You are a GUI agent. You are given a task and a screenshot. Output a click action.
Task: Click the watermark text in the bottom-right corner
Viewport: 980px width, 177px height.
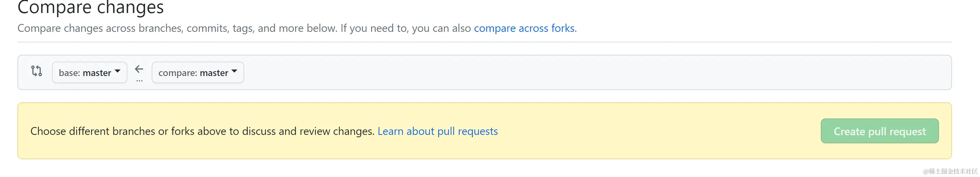coord(950,171)
